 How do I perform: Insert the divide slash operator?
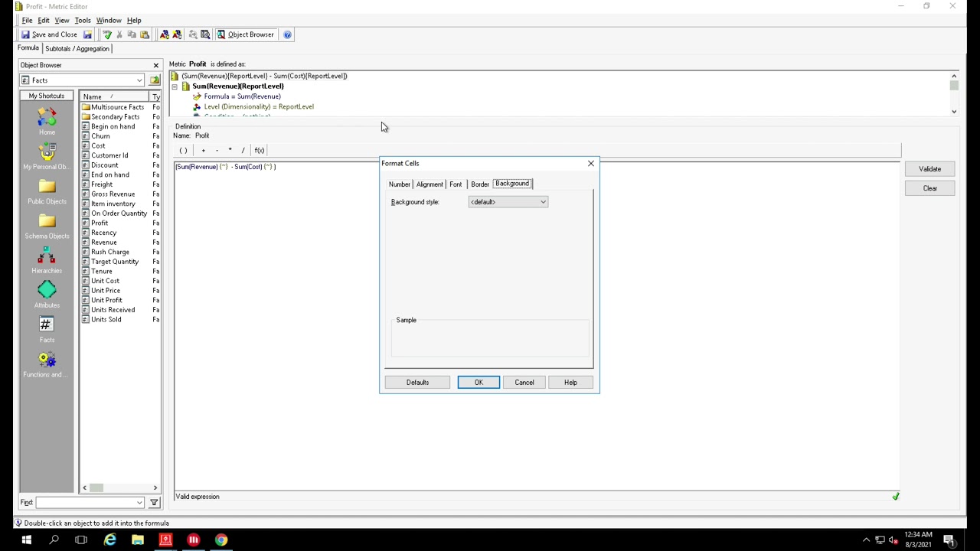tap(243, 150)
